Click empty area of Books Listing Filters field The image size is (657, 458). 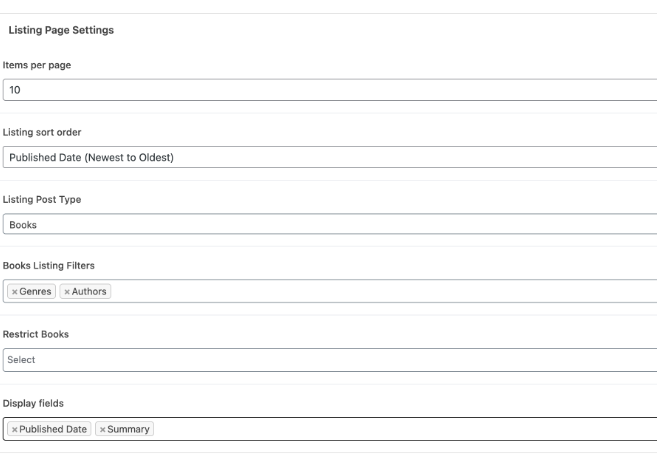(x=380, y=291)
